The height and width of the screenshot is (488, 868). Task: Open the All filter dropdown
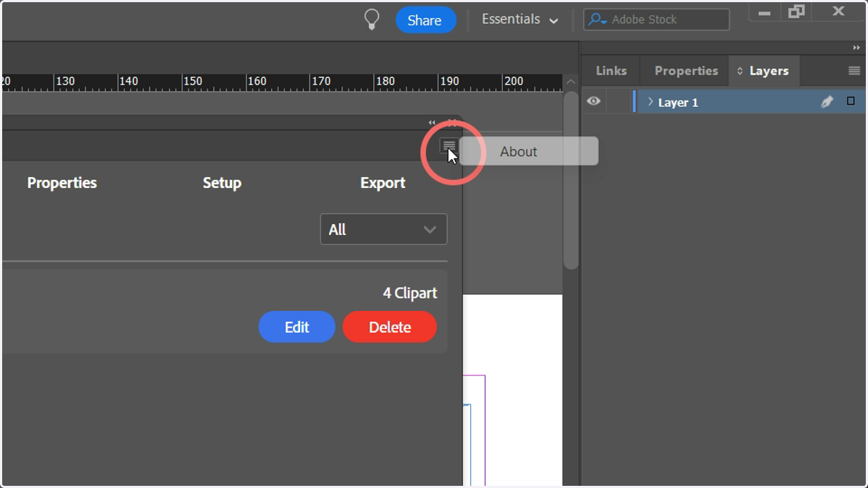click(383, 229)
